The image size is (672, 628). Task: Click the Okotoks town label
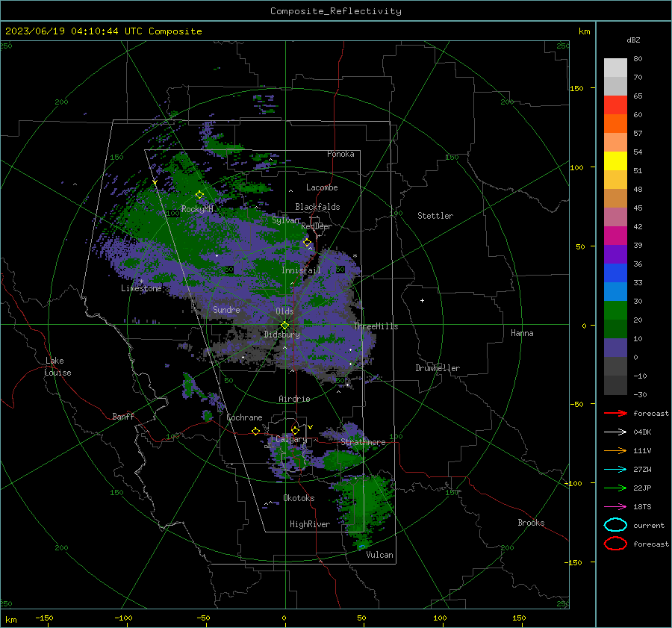pos(299,498)
